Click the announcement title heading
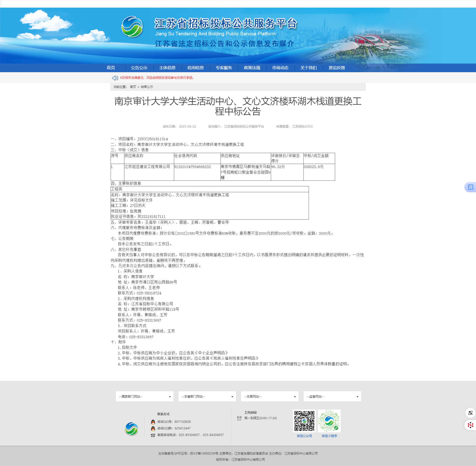The image size is (476, 466). coord(238,106)
